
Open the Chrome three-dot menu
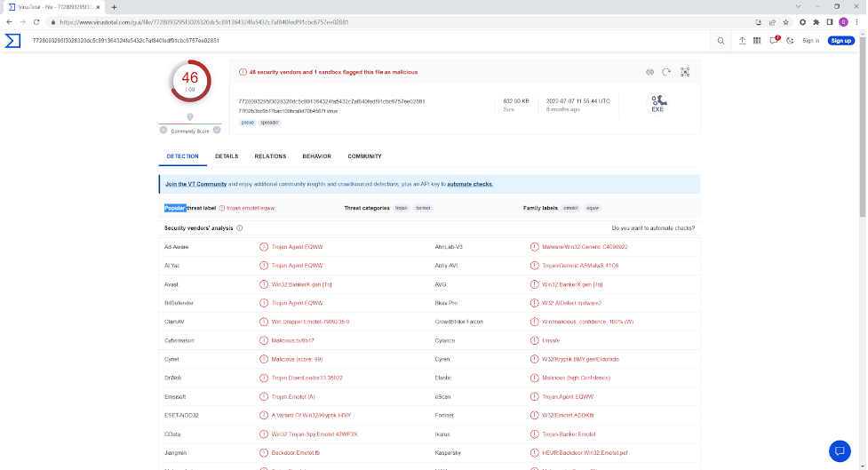857,22
